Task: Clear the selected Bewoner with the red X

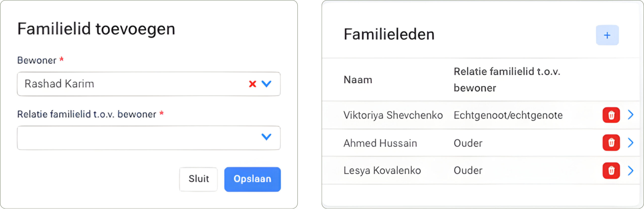Action: click(x=252, y=84)
